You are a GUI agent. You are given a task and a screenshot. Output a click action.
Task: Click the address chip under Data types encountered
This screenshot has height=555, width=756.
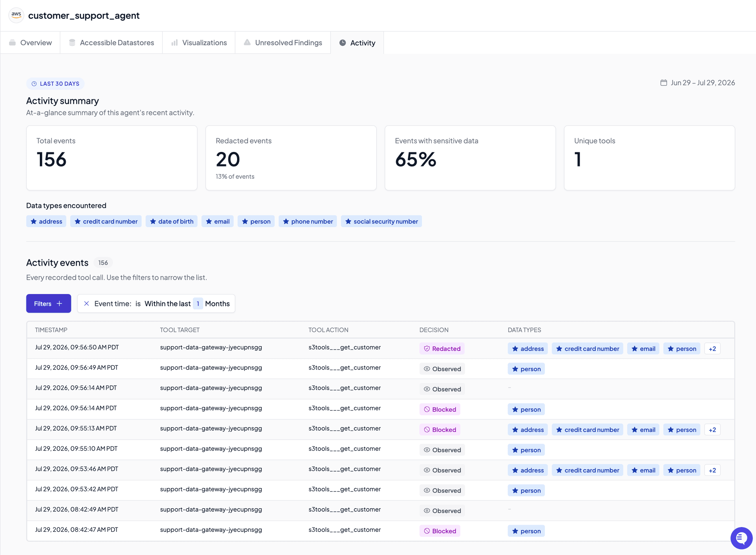[x=46, y=221]
